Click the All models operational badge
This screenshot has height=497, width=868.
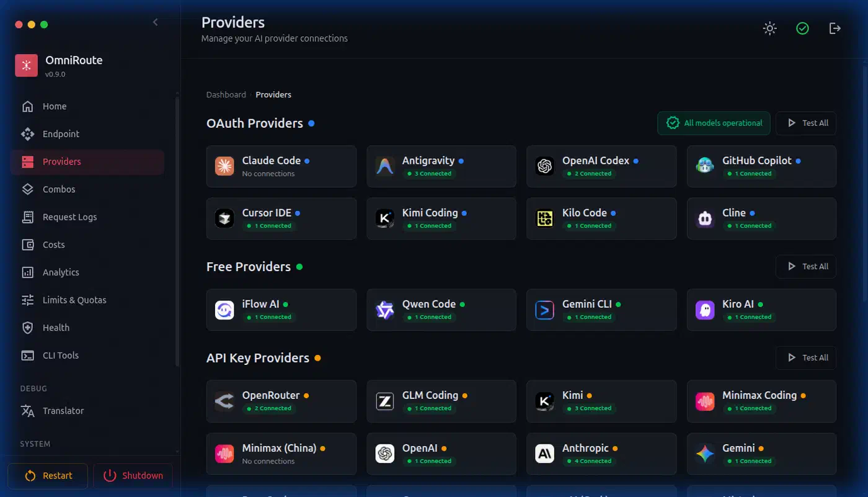click(x=714, y=123)
